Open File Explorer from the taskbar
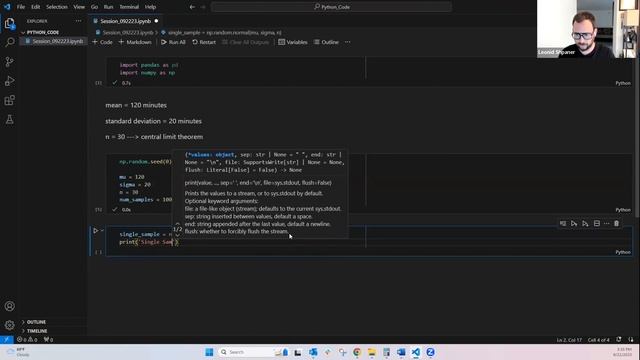The image size is (640, 360). coord(372,352)
